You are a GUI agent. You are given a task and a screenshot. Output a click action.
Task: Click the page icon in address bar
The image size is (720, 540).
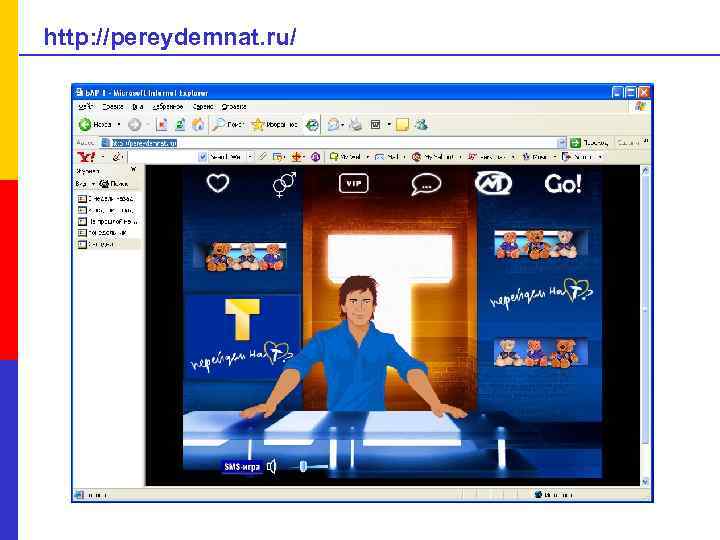(105, 143)
